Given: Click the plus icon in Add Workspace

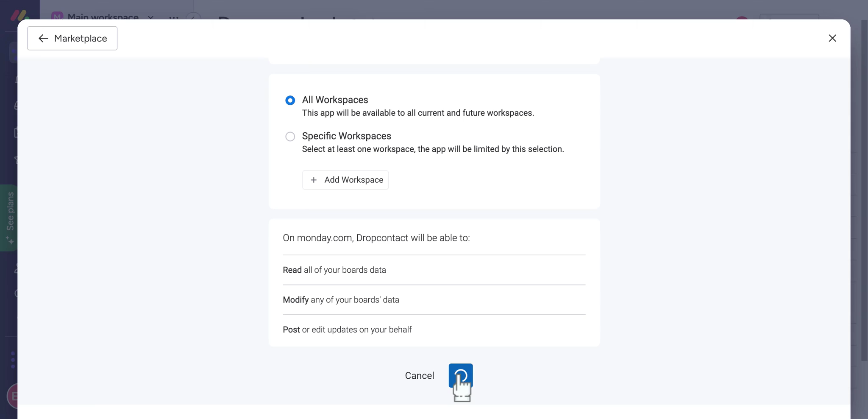Looking at the screenshot, I should click(314, 180).
